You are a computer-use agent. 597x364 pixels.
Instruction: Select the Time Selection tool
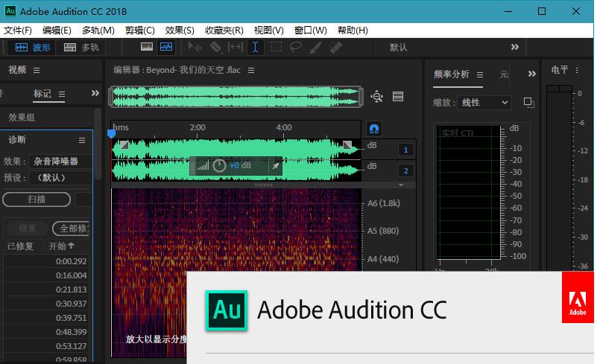pos(255,47)
